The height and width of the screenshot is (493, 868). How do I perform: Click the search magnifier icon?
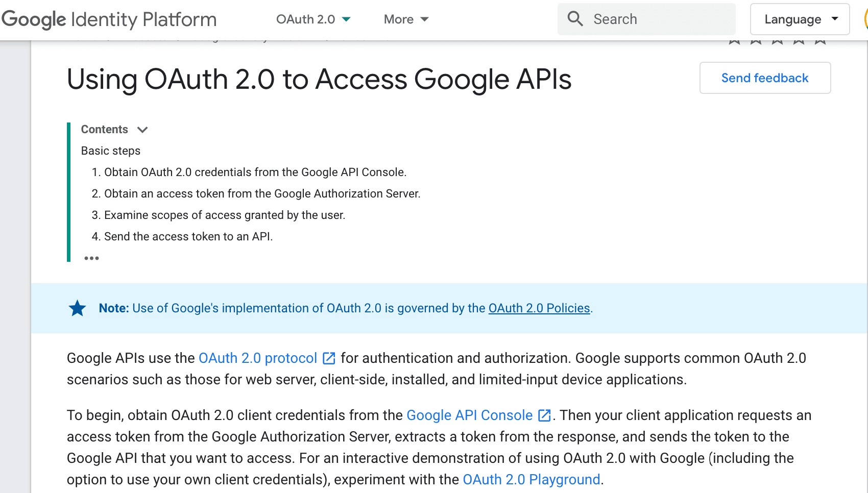tap(575, 19)
